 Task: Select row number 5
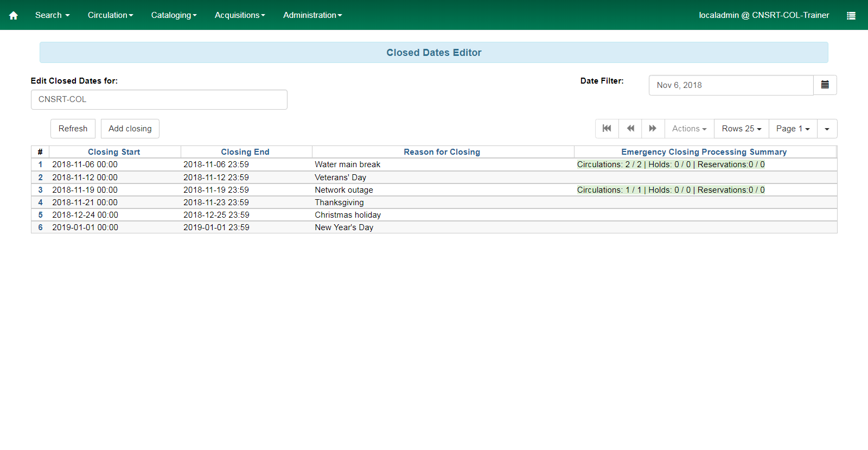point(40,215)
